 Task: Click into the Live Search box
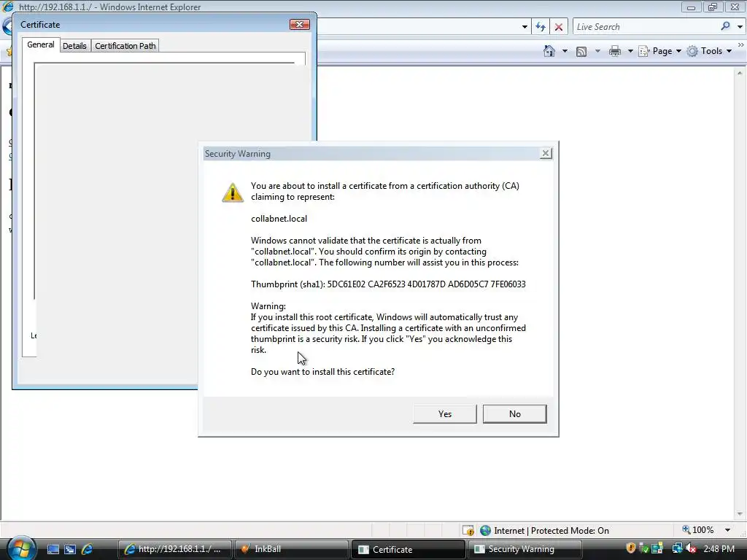click(x=646, y=27)
